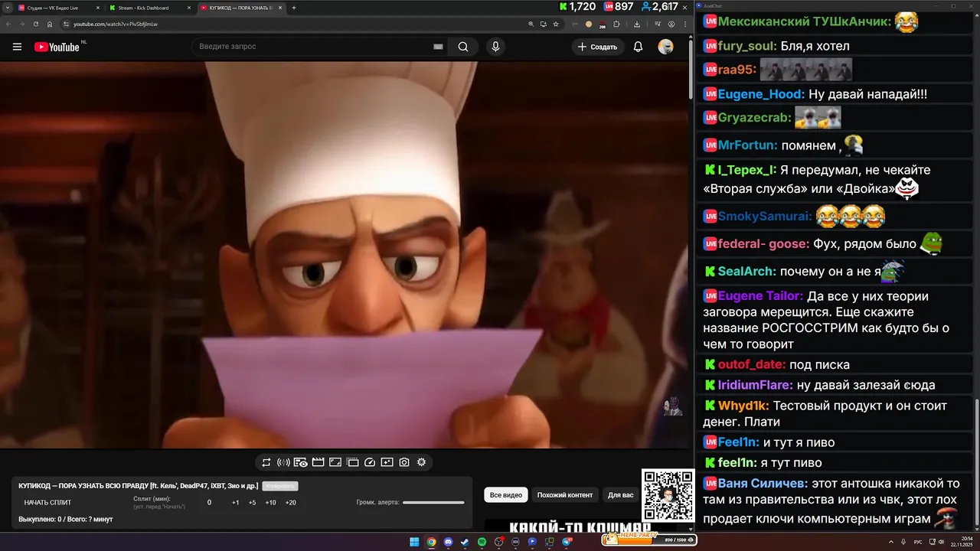Click the loop icon in player toolbar

coord(266,462)
